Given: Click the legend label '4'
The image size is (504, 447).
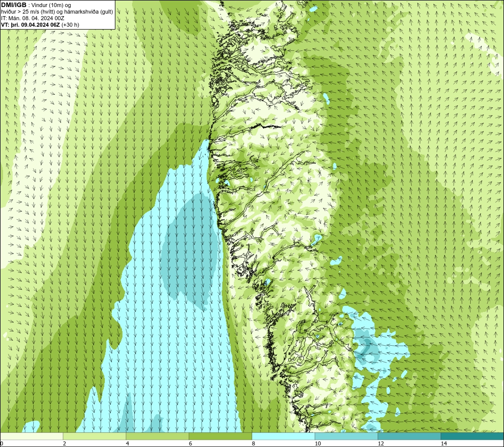Looking at the screenshot, I should point(128,443).
